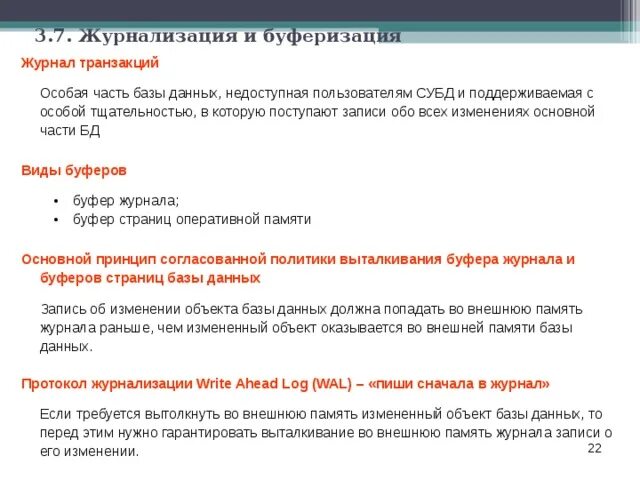640x480 pixels.
Task: Select the heading 'Журнал транзакций'
Action: pos(90,63)
